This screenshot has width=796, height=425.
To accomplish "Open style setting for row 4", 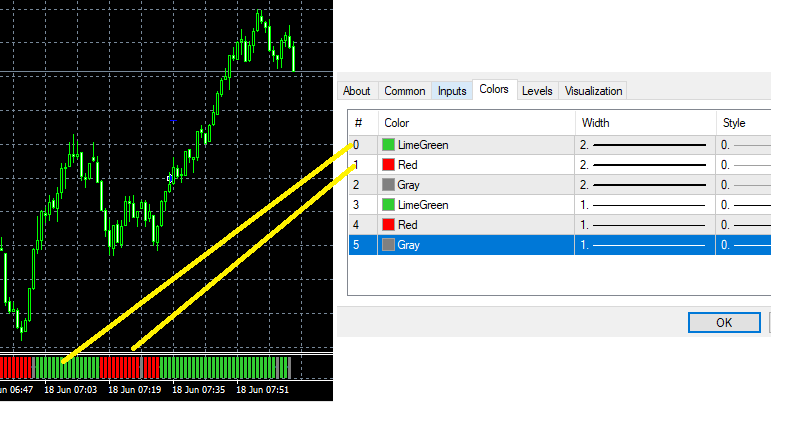I will tap(744, 224).
